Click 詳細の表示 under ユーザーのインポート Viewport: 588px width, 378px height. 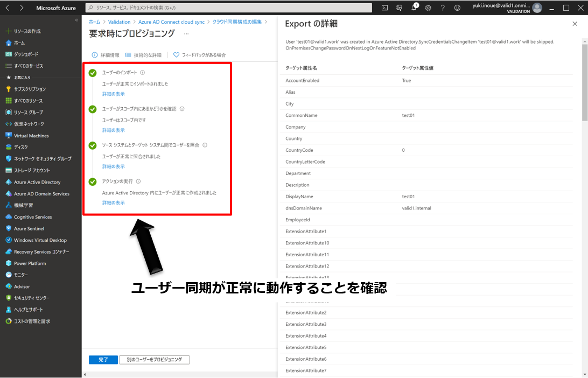[114, 94]
